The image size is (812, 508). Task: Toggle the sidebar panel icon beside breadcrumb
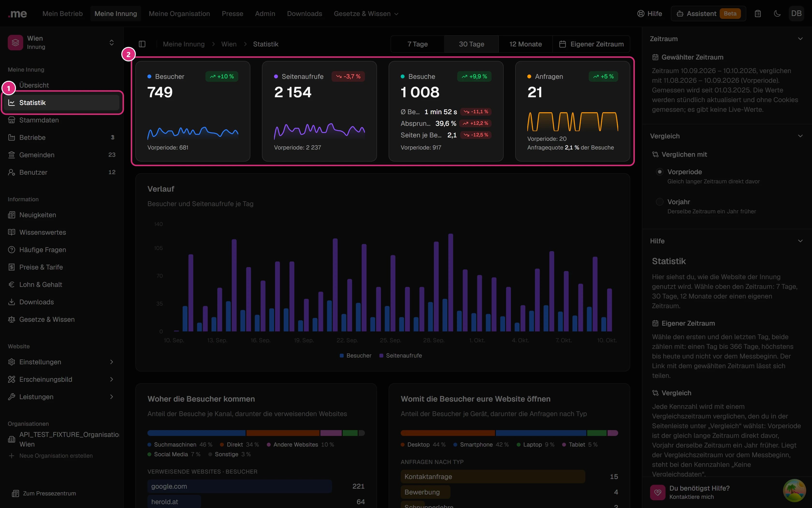pyautogui.click(x=142, y=44)
